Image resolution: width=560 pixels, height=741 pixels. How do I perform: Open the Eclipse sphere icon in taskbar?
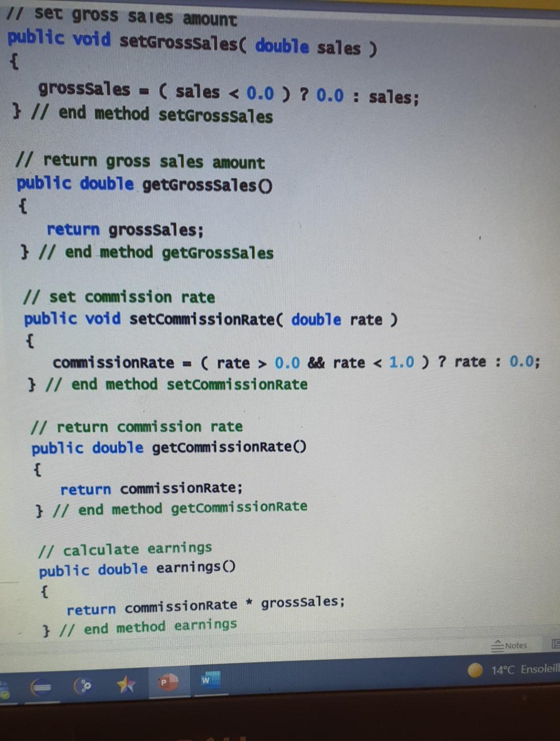click(x=41, y=688)
